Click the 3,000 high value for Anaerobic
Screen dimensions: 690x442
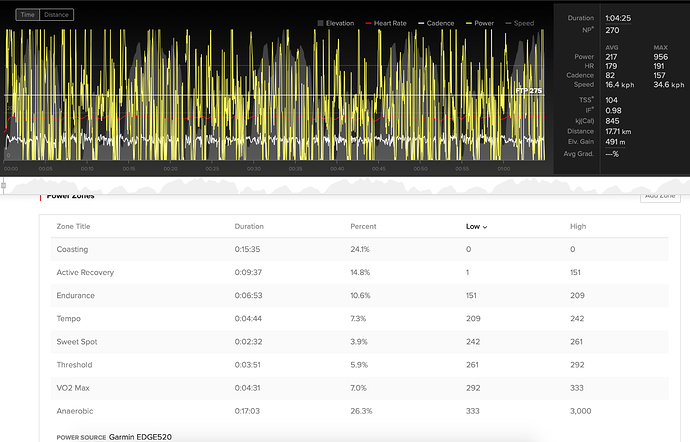(580, 411)
